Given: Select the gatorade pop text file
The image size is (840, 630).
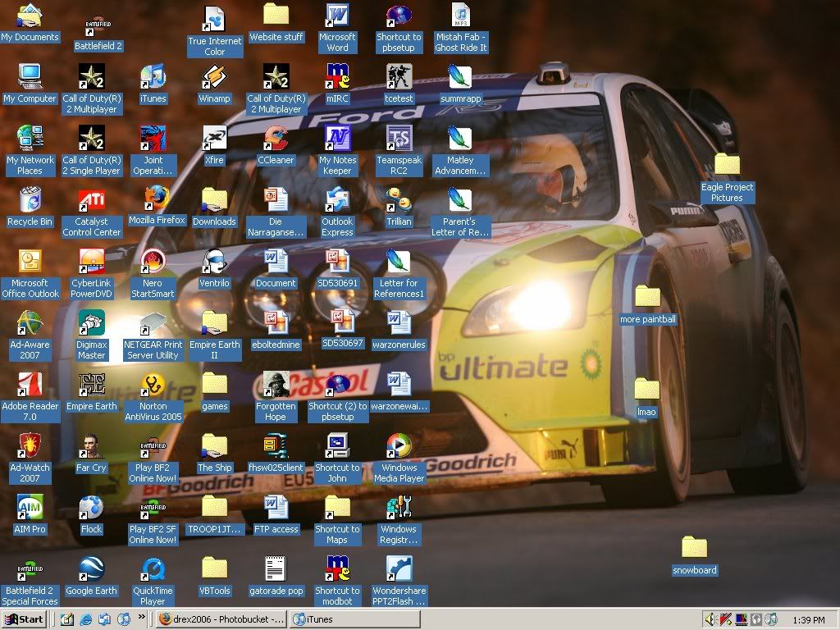Looking at the screenshot, I should coord(276,570).
